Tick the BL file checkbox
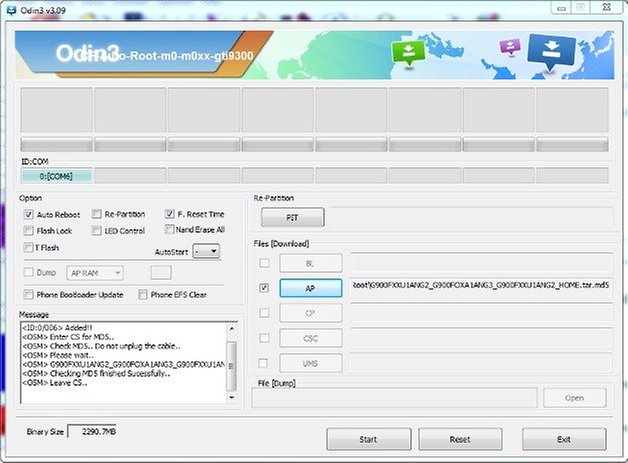The height and width of the screenshot is (463, 628). coord(264,263)
